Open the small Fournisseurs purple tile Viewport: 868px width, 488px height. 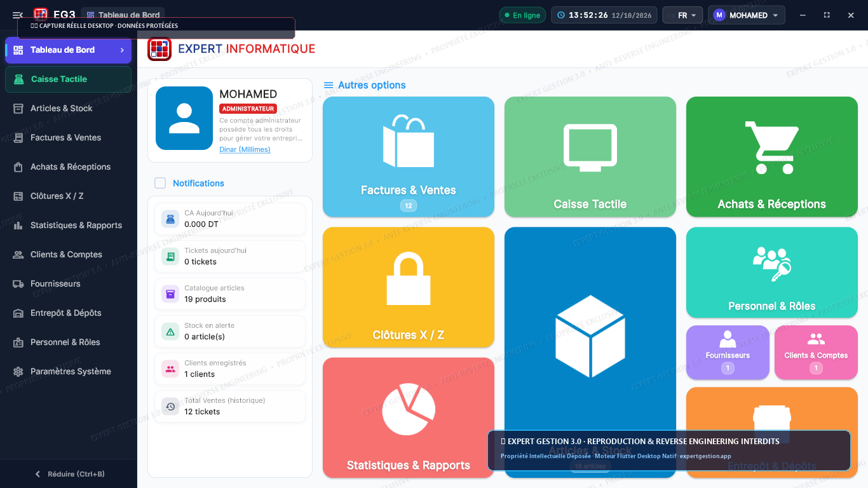point(728,353)
